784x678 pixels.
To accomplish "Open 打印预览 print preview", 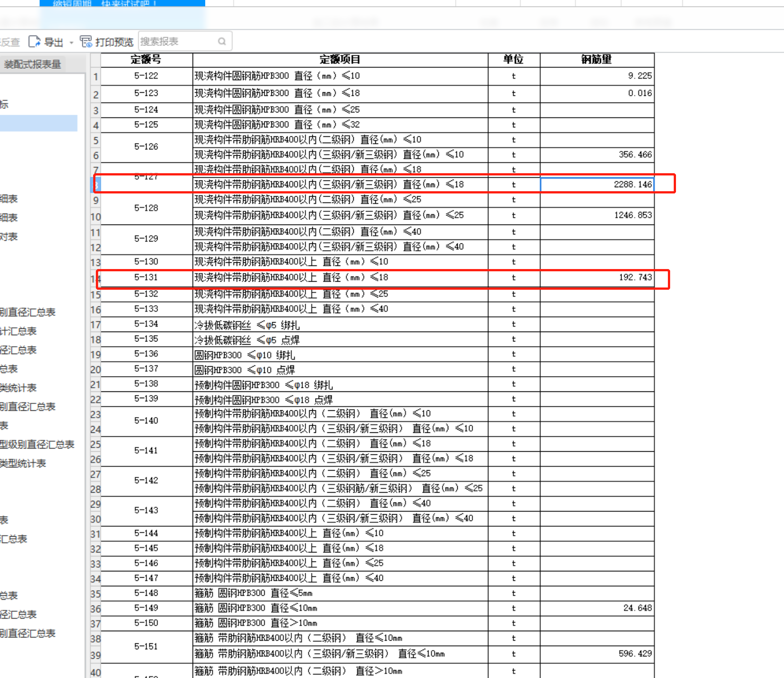I will click(114, 42).
